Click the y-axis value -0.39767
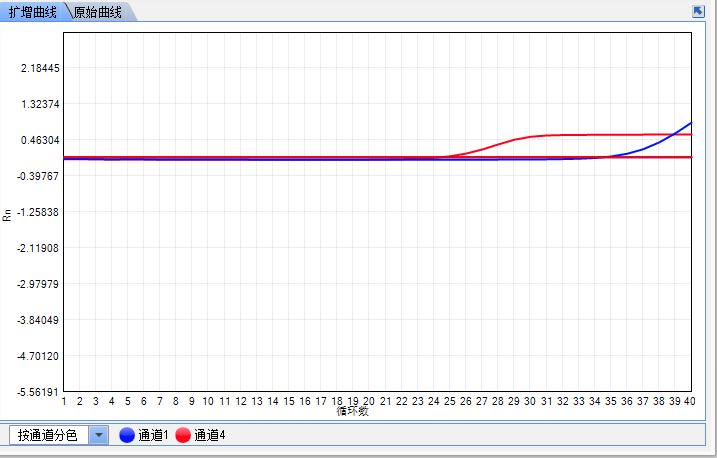The height and width of the screenshot is (458, 717). (38, 176)
